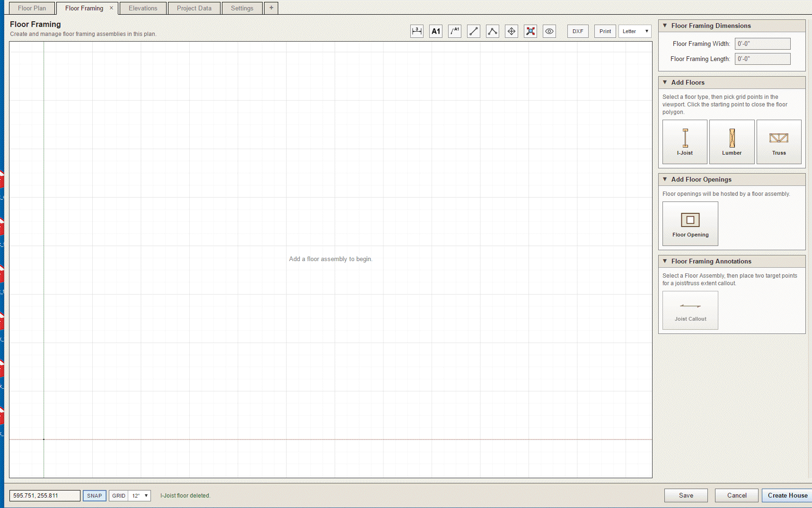Toggle the SNAP button
This screenshot has height=508, width=812.
95,496
